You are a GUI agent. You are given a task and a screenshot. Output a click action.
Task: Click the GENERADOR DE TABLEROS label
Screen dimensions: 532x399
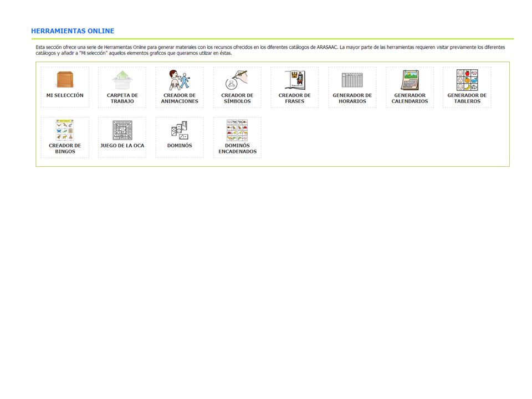[467, 98]
